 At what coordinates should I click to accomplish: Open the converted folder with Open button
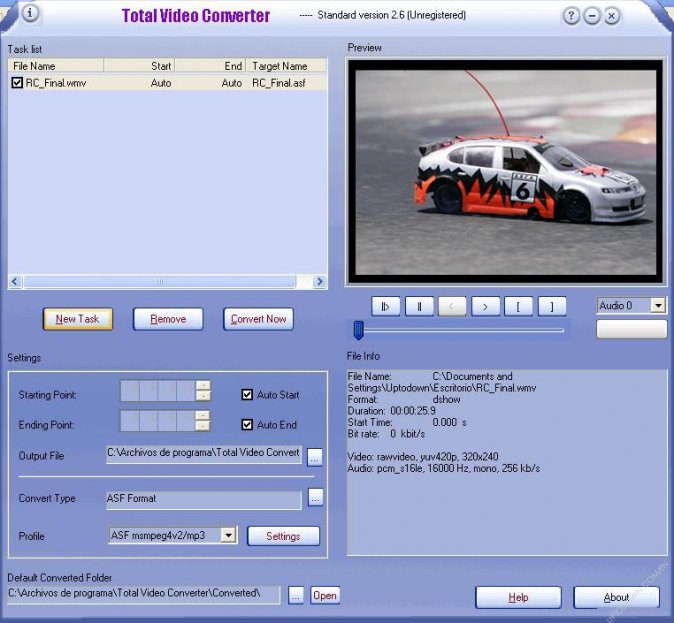pyautogui.click(x=325, y=595)
